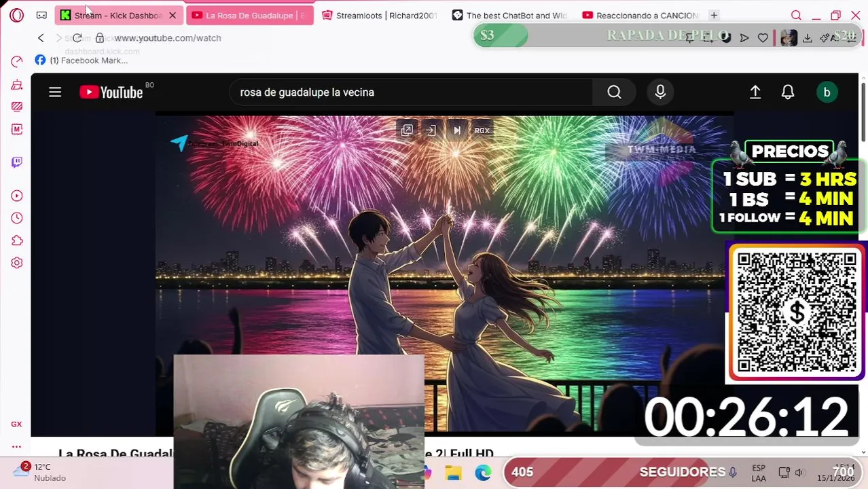Switch to the Streamloots tab

coord(379,15)
